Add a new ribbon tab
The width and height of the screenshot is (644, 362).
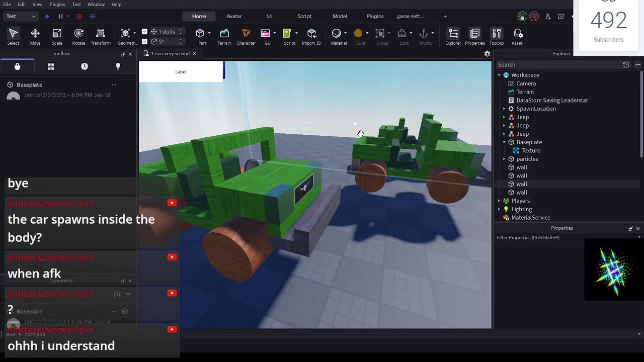pos(445,17)
